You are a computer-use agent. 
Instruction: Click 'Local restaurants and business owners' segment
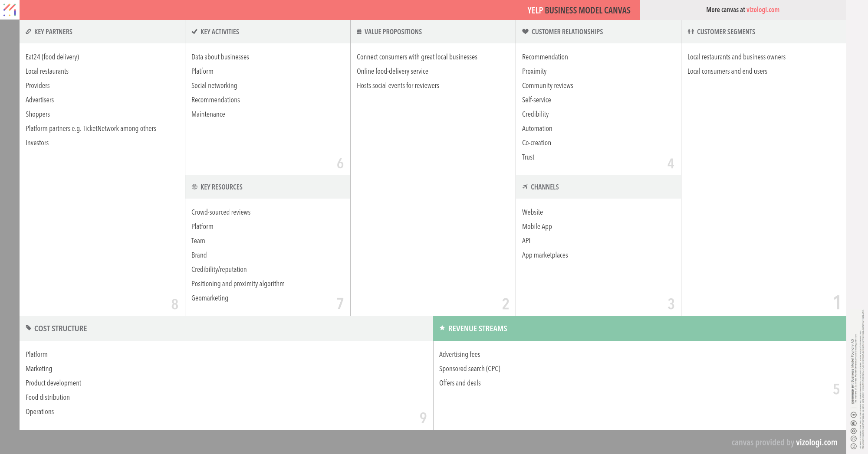736,57
